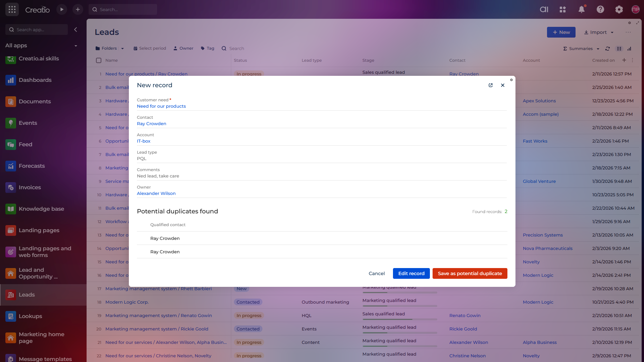Click the run process play icon
The width and height of the screenshot is (644, 362).
coord(62,9)
